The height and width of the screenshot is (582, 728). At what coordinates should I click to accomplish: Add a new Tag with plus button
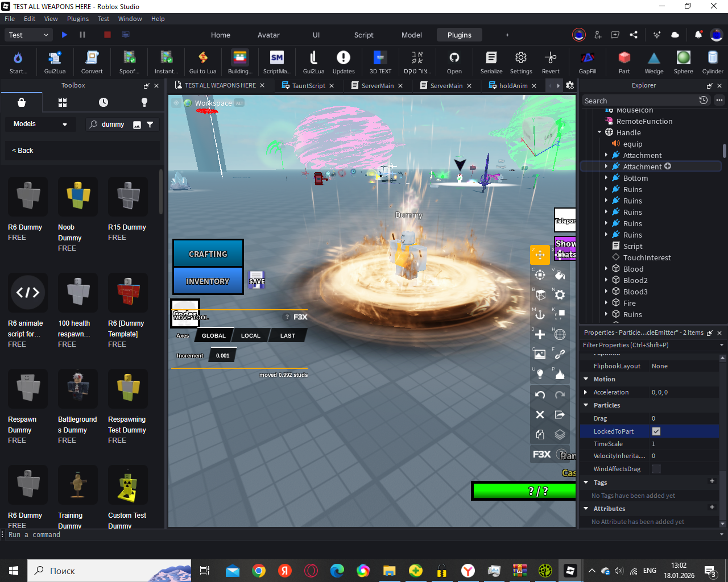click(712, 481)
